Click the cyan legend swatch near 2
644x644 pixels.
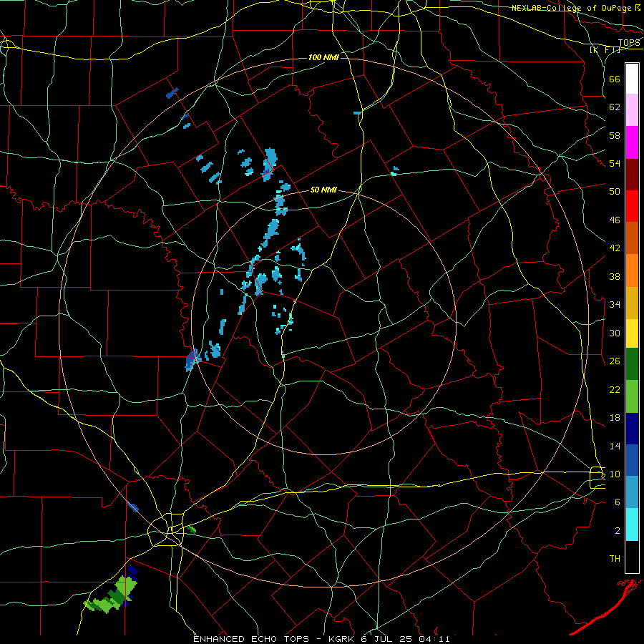tap(632, 525)
